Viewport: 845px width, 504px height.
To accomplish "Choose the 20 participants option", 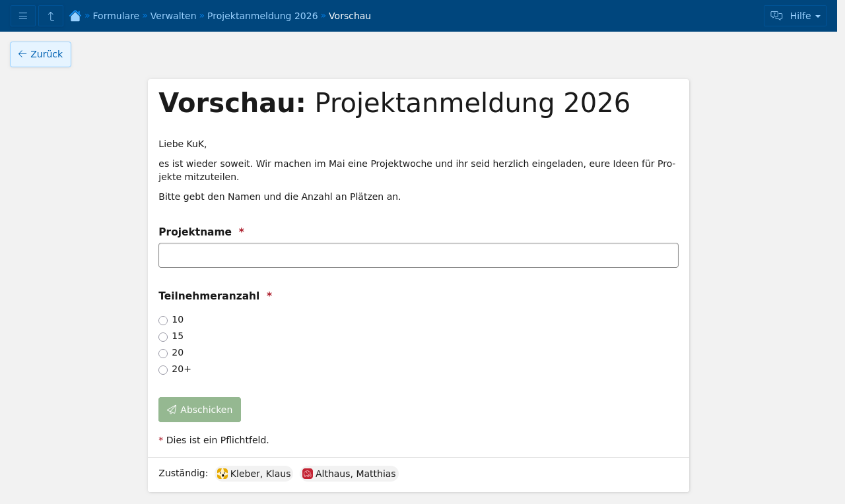I will [x=163, y=354].
